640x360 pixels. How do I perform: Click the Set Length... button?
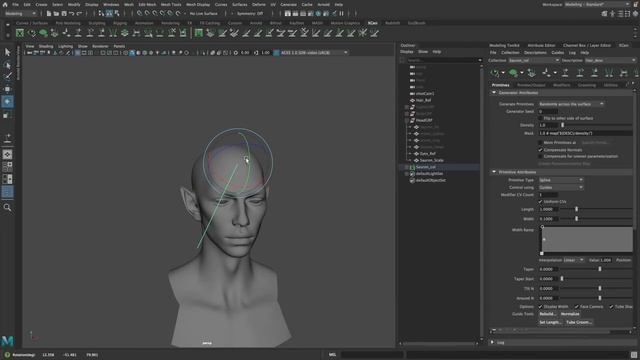click(550, 322)
